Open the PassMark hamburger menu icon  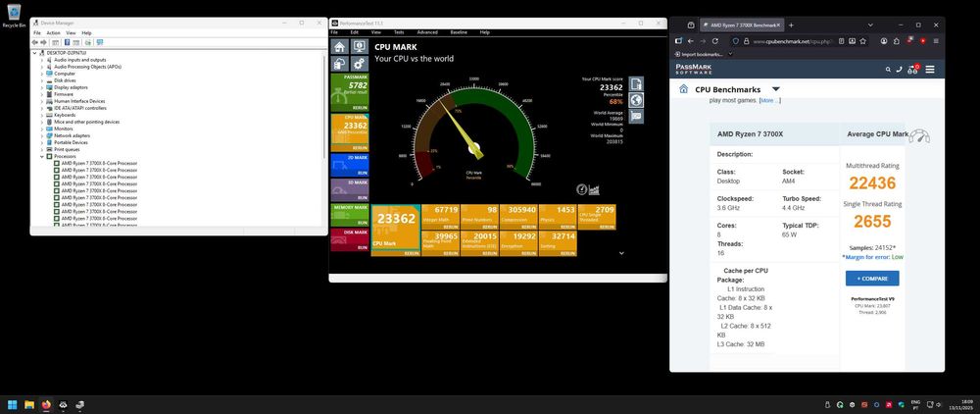[x=930, y=70]
